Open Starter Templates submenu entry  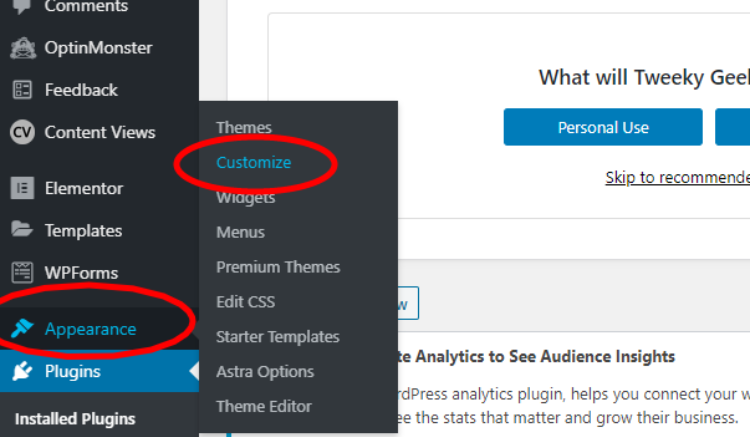[x=277, y=337]
